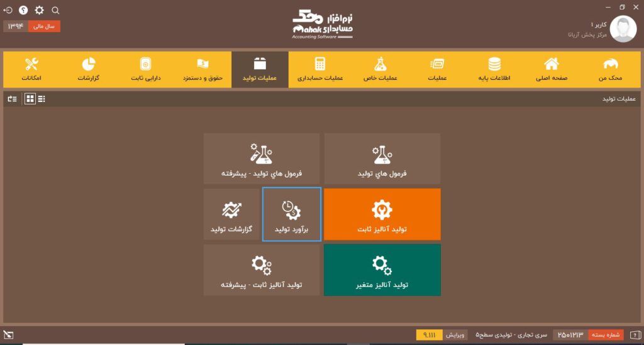Open عملیات خاص tab
This screenshot has width=644, height=345.
(380, 69)
